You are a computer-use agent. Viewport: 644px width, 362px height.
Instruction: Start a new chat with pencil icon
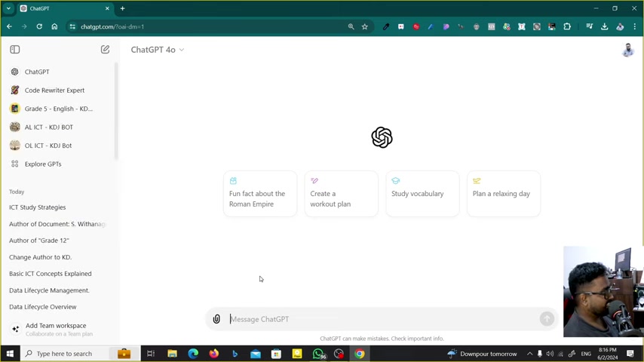pyautogui.click(x=105, y=50)
